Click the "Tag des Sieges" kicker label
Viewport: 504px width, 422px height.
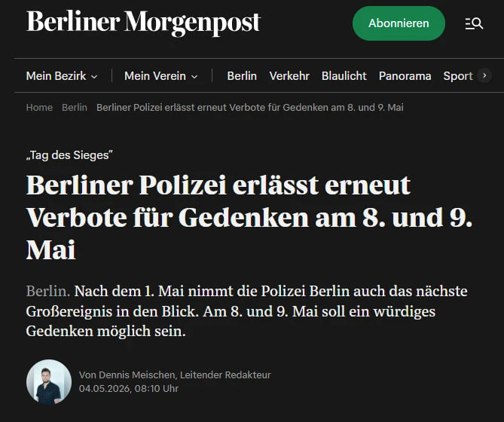[69, 155]
